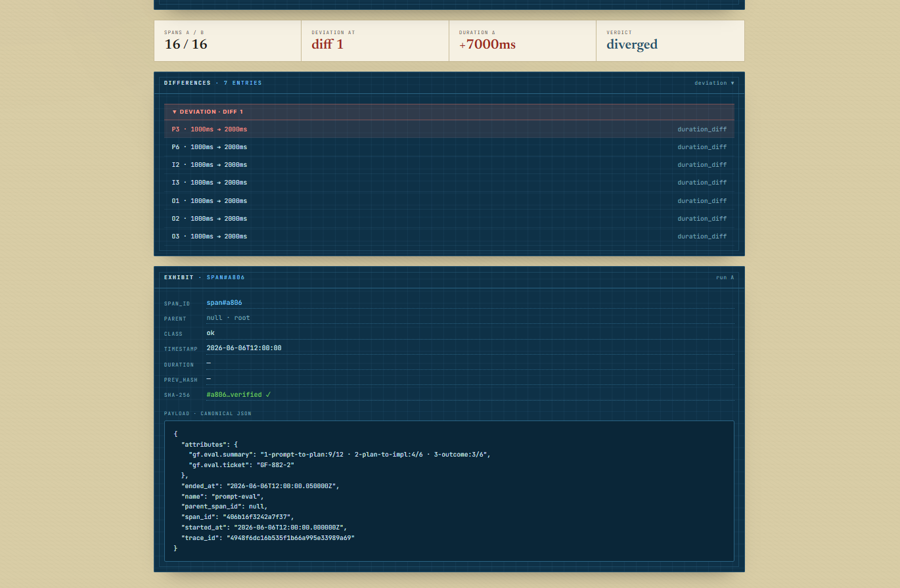This screenshot has height=588, width=900.
Task: Select the P3 1000ms → 2000ms difference row
Action: pos(449,129)
